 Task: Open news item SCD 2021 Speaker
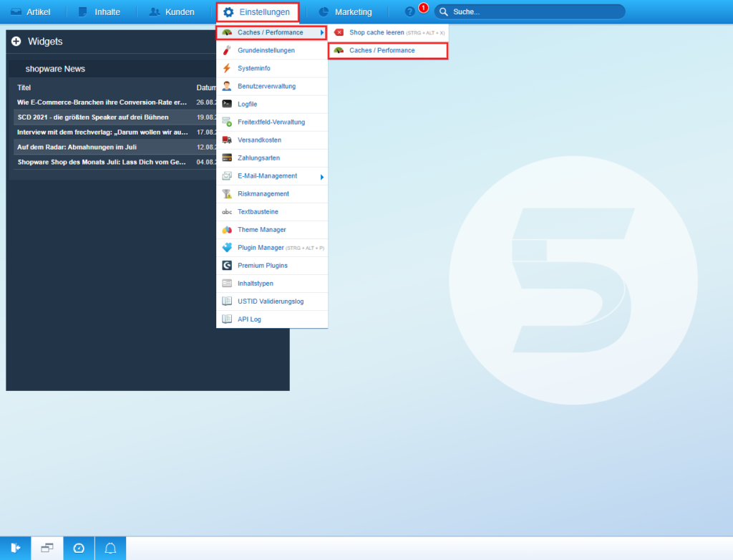click(x=93, y=117)
